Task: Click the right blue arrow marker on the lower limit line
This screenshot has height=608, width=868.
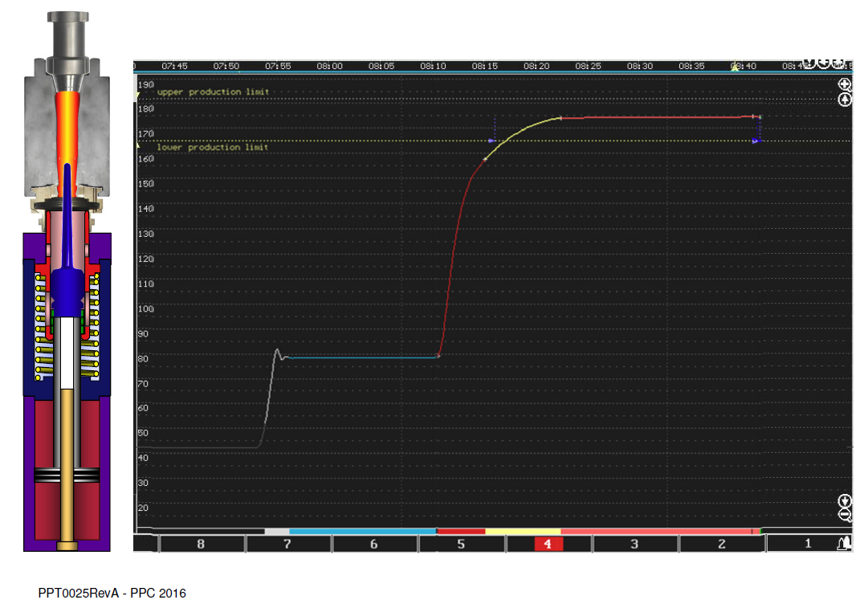Action: (x=755, y=141)
